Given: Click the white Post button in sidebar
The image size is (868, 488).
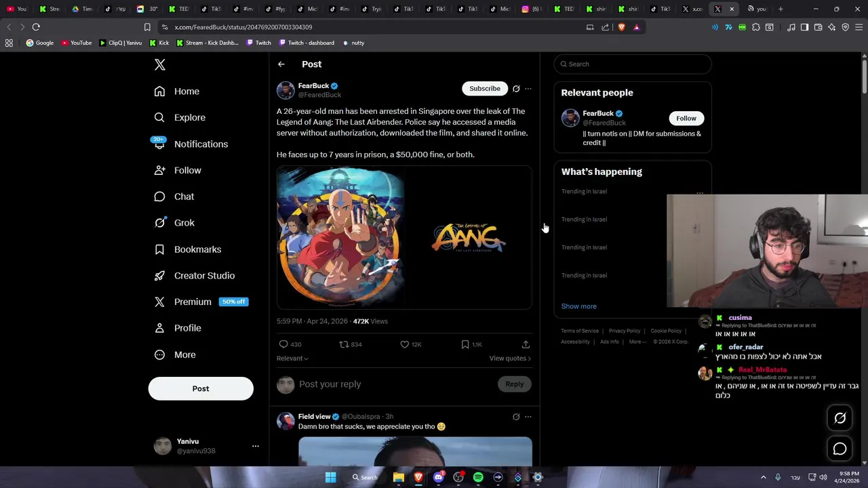Looking at the screenshot, I should pos(201,388).
